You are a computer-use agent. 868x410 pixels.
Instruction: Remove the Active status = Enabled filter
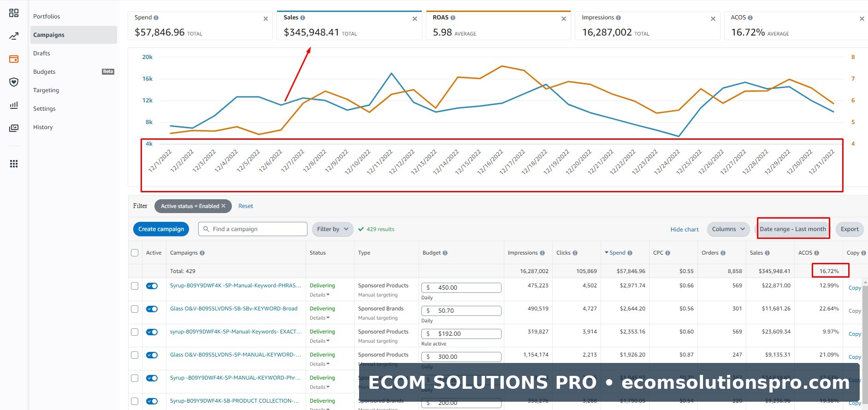224,206
